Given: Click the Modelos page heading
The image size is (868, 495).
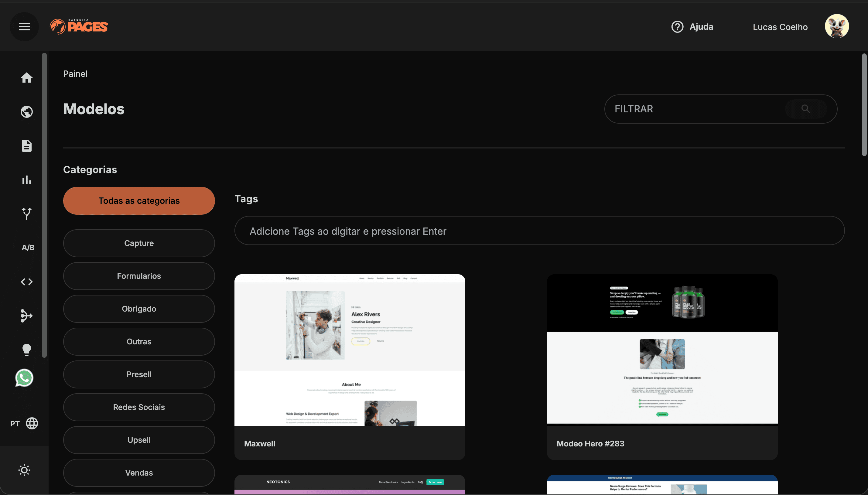Looking at the screenshot, I should [94, 109].
